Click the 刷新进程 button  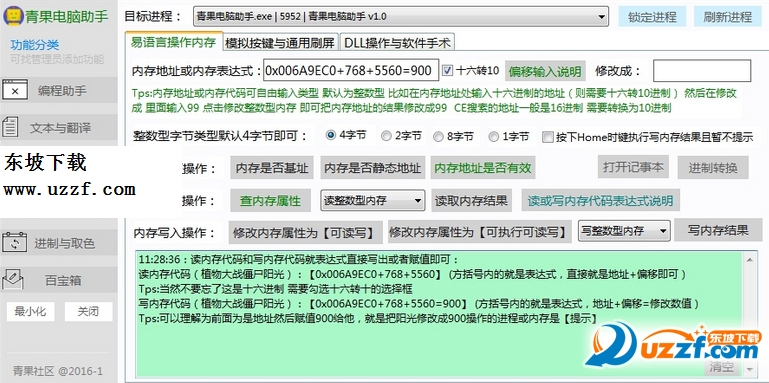click(x=728, y=17)
